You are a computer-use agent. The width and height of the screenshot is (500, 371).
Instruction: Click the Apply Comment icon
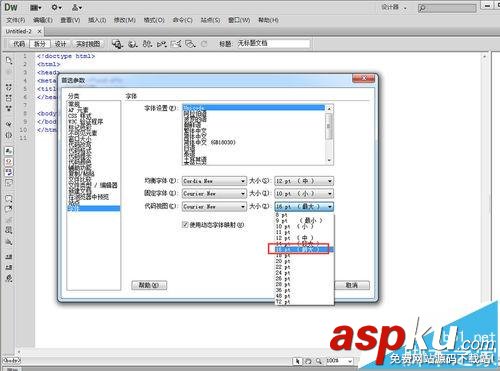9,198
